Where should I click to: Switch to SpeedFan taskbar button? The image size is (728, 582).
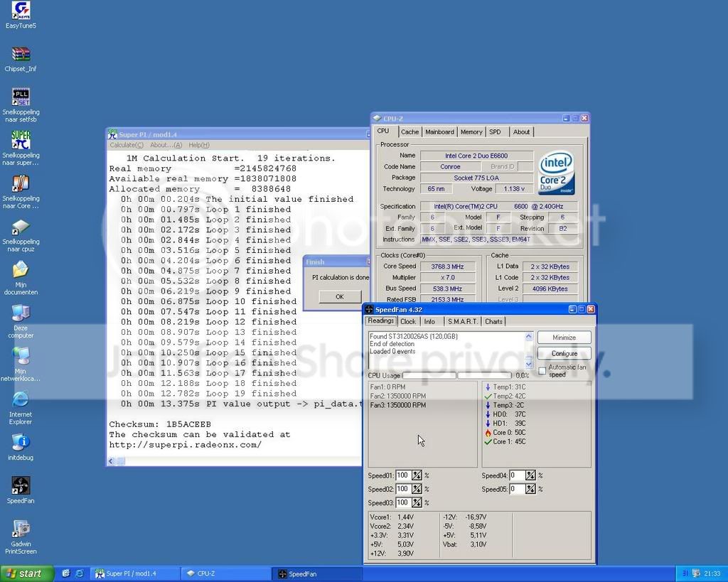316,573
